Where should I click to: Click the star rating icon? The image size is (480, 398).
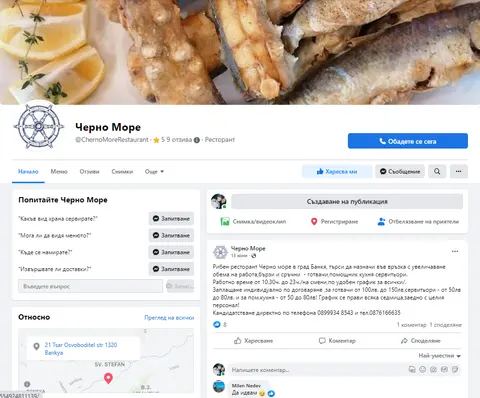tap(156, 140)
